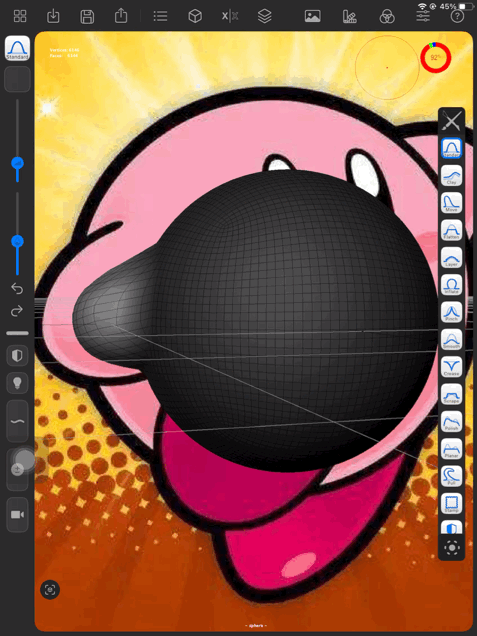Click the upper brush radius slider handle

click(x=17, y=163)
